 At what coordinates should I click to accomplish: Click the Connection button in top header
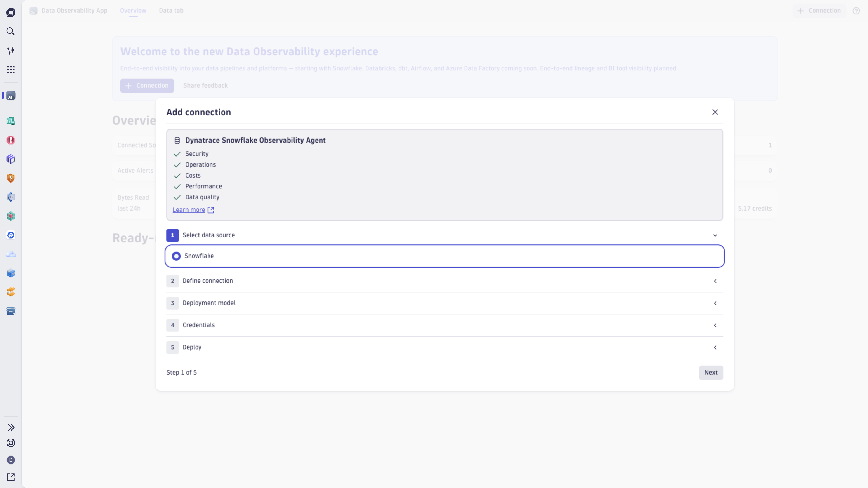click(819, 11)
